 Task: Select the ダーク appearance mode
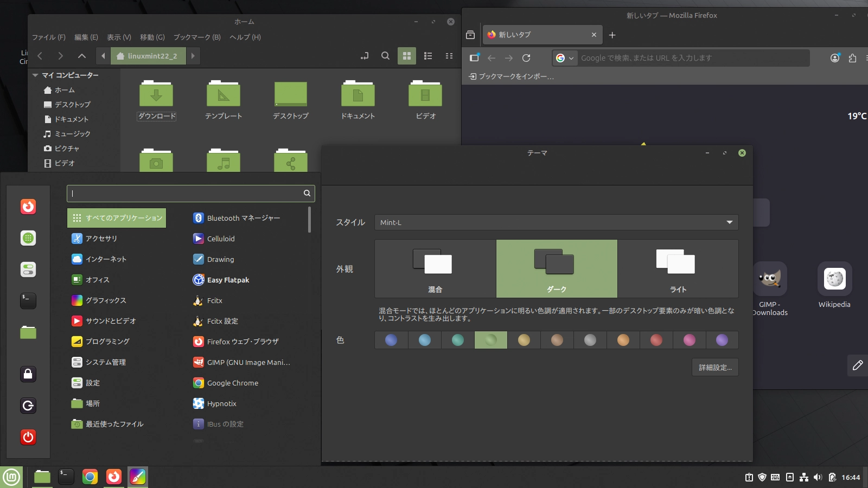[x=557, y=268]
